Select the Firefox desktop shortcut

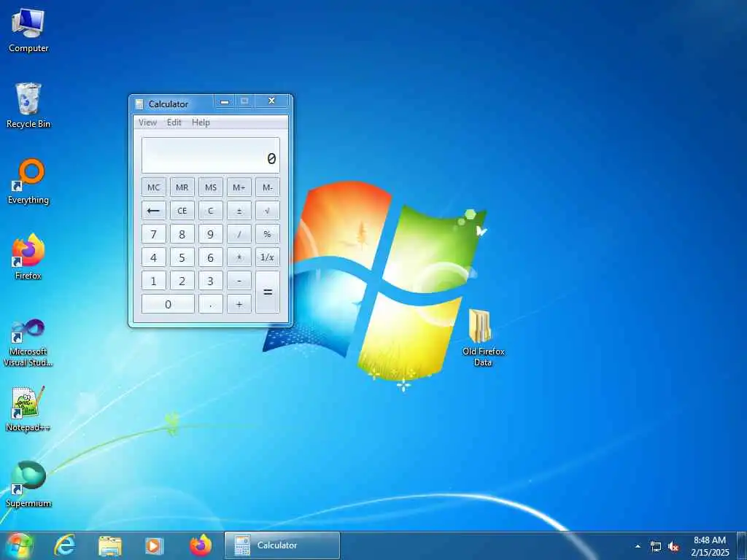coord(28,257)
